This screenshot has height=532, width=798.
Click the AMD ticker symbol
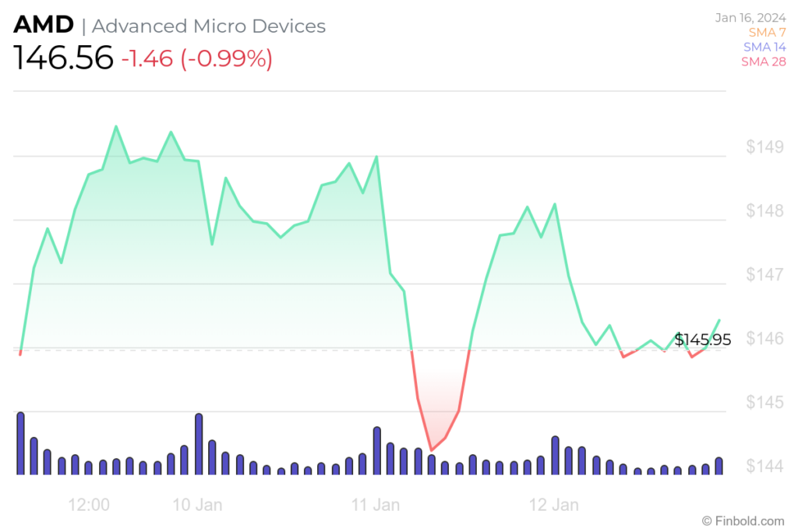[43, 24]
